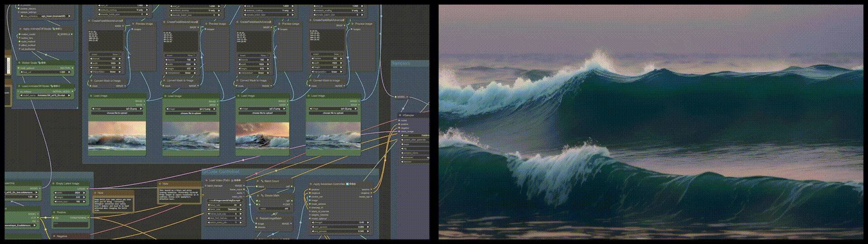Click the badge icons beside Load Video (Path) title
The image size is (868, 244).
pyautogui.click(x=236, y=180)
